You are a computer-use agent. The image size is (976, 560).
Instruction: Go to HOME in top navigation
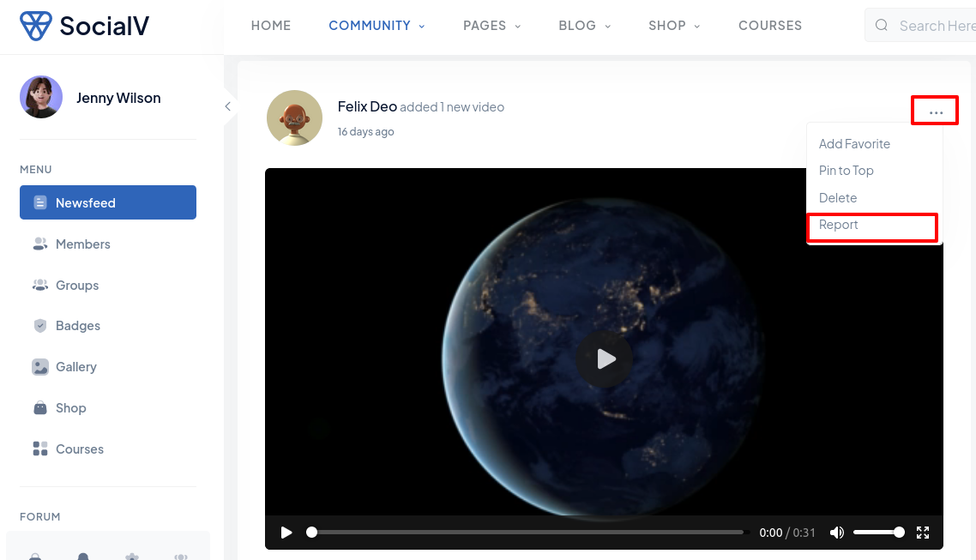coord(271,26)
